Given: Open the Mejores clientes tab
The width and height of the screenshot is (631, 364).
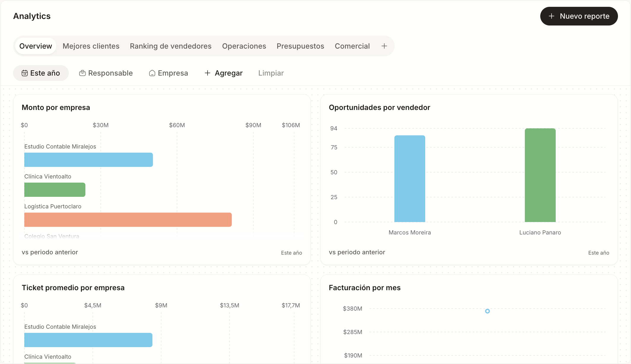Looking at the screenshot, I should pyautogui.click(x=91, y=46).
